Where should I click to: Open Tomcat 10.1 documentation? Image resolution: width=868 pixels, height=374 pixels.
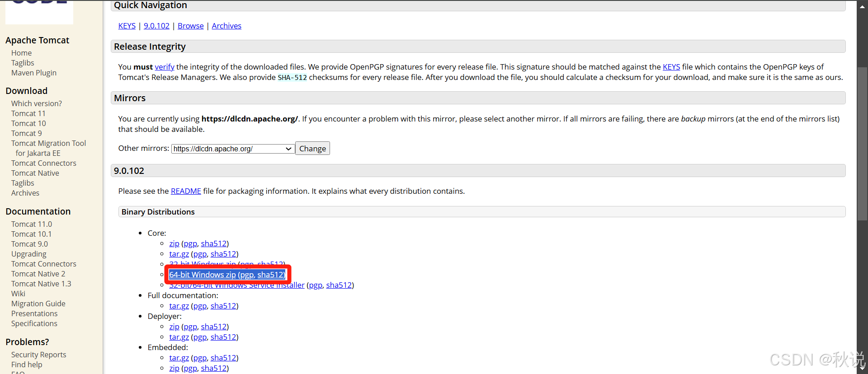(31, 234)
